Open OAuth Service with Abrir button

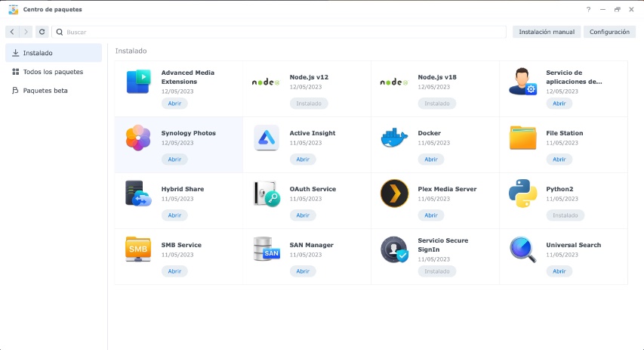(x=303, y=215)
